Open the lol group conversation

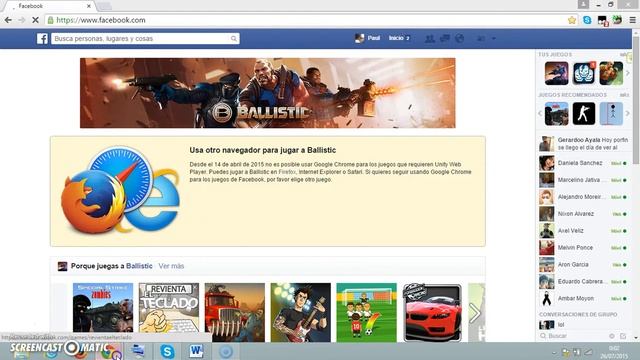click(x=584, y=325)
